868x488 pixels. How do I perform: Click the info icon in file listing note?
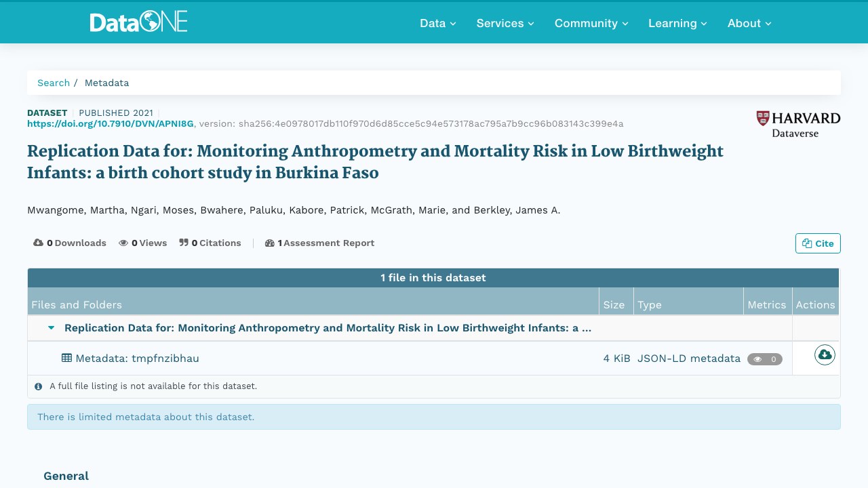(39, 386)
